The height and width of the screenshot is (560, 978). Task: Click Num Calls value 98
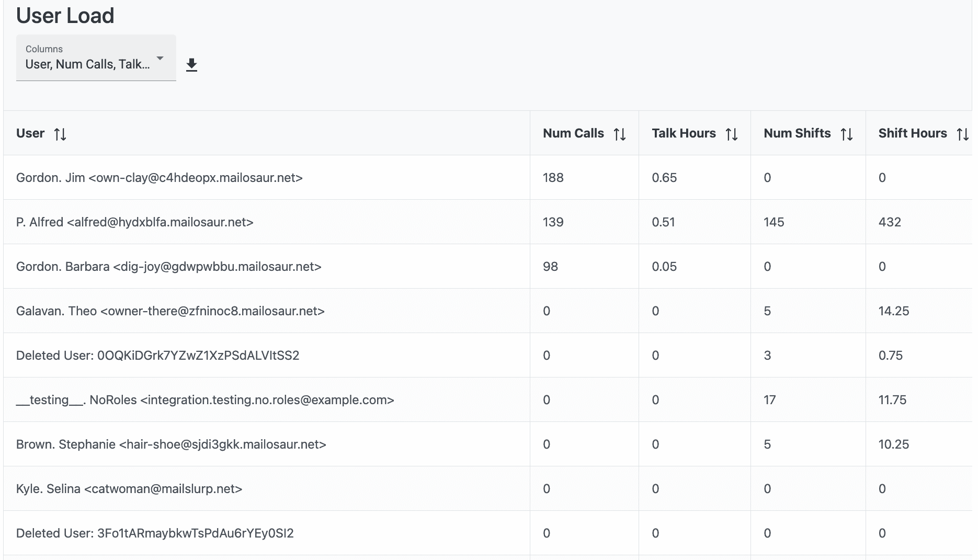(x=550, y=267)
